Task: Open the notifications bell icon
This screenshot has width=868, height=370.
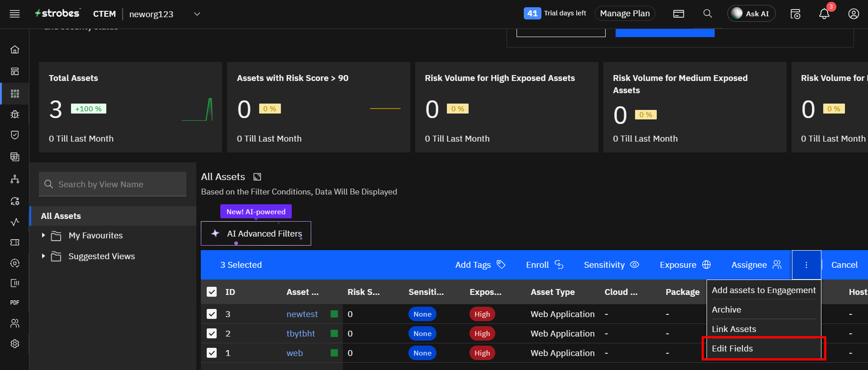Action: [824, 14]
